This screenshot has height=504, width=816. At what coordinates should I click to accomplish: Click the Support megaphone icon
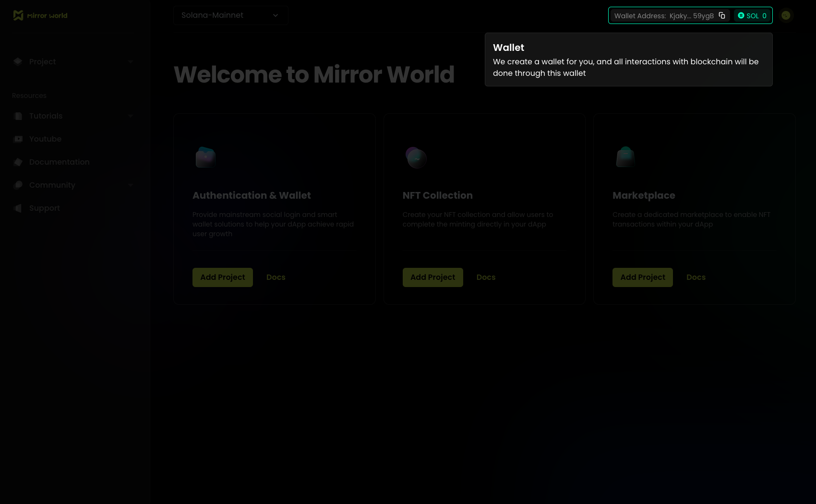(18, 208)
